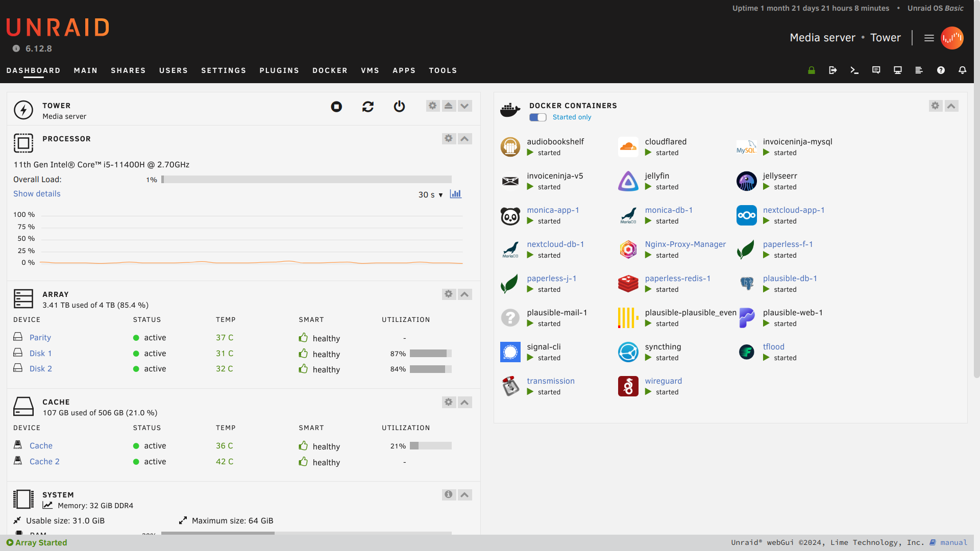Select the DOCKER menu tab
This screenshot has height=551, width=980.
330,70
